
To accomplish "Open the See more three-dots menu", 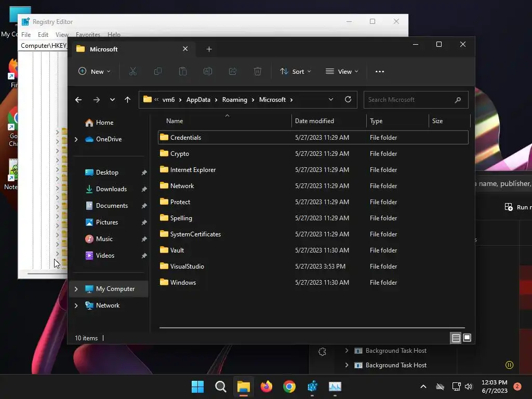I will pyautogui.click(x=380, y=72).
